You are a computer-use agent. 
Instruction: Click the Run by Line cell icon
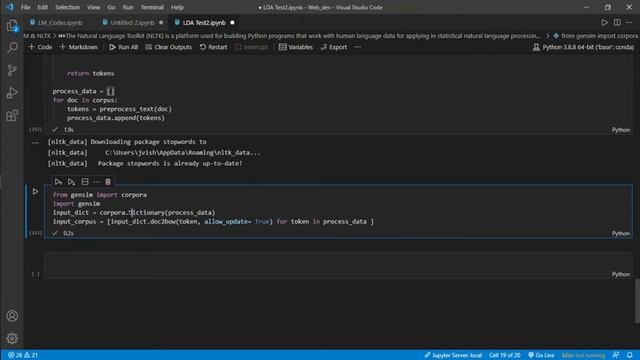58,182
